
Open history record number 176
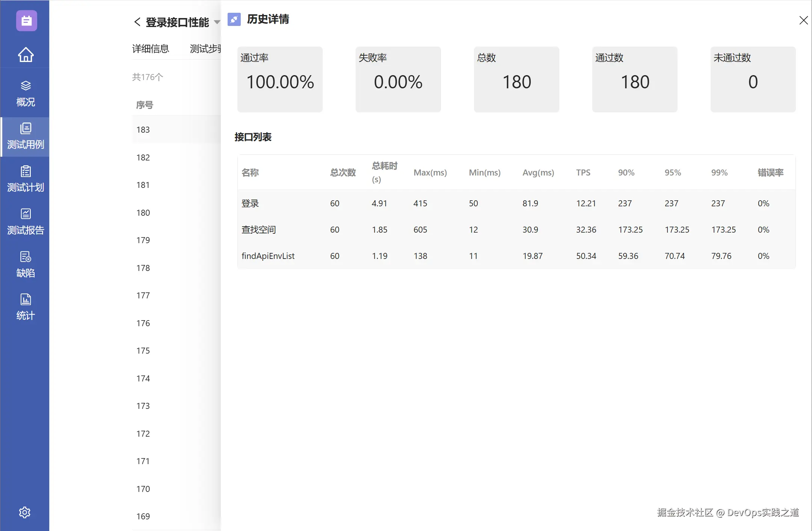point(143,323)
